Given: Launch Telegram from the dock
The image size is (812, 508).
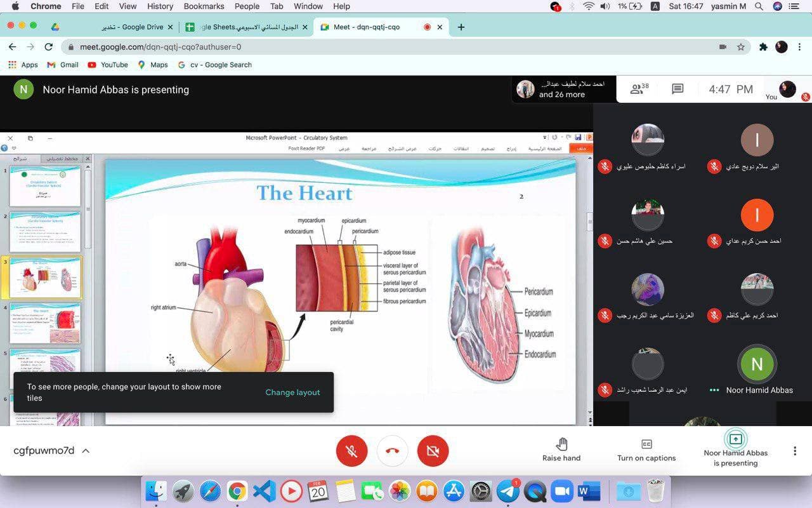Looking at the screenshot, I should 508,491.
